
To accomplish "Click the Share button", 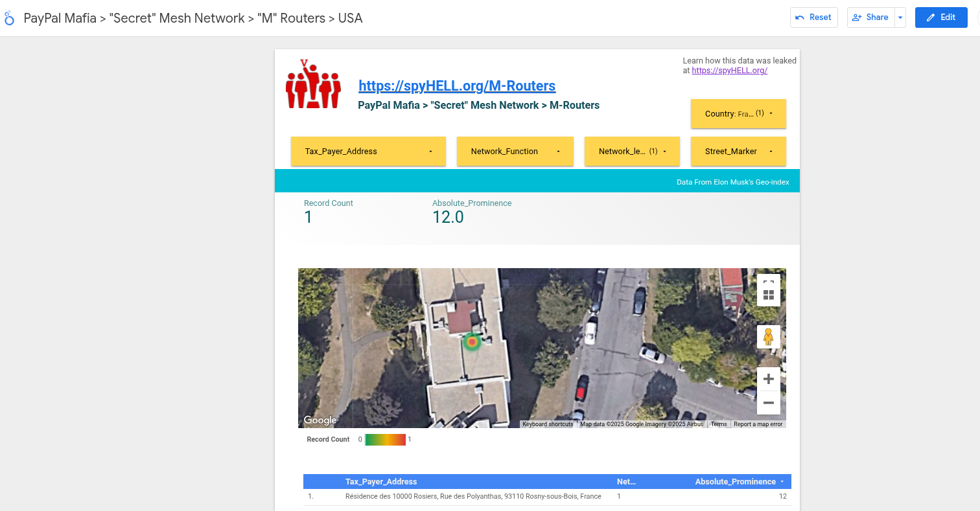I will coord(870,17).
